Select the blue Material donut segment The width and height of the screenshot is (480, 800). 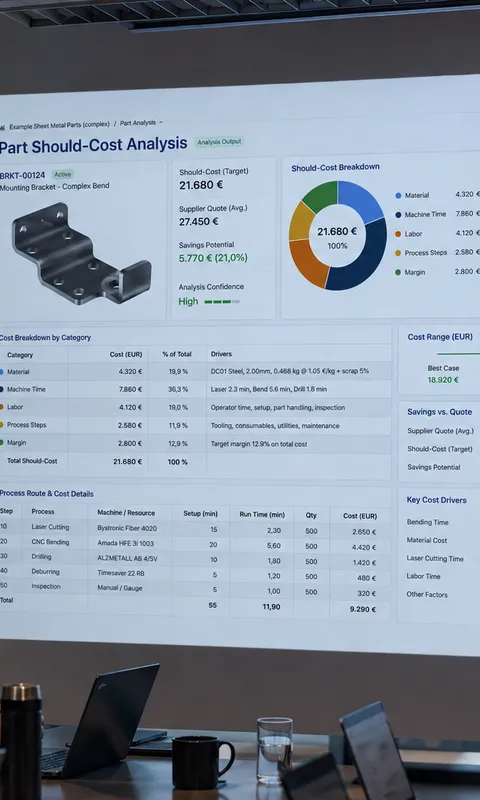click(360, 201)
